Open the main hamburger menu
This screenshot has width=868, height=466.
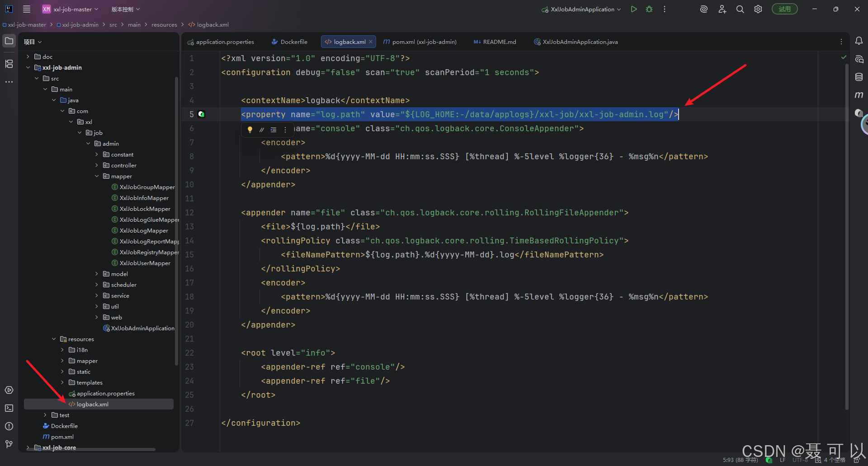coord(27,9)
